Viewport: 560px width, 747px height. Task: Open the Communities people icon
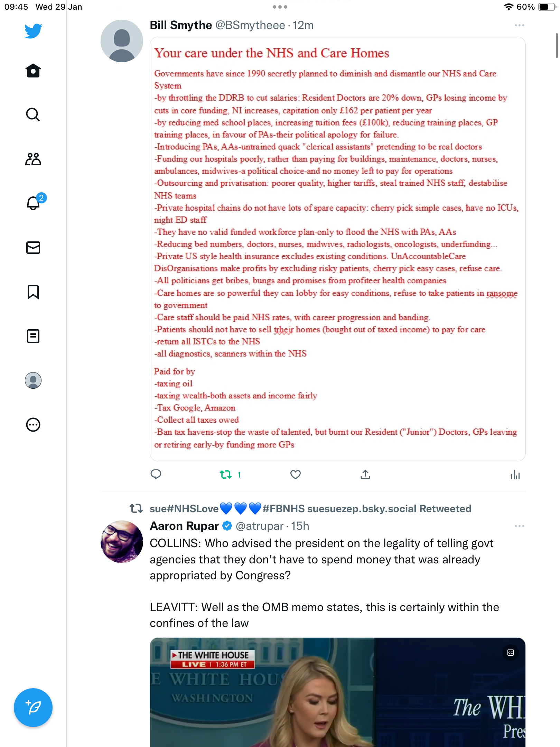[x=33, y=159]
